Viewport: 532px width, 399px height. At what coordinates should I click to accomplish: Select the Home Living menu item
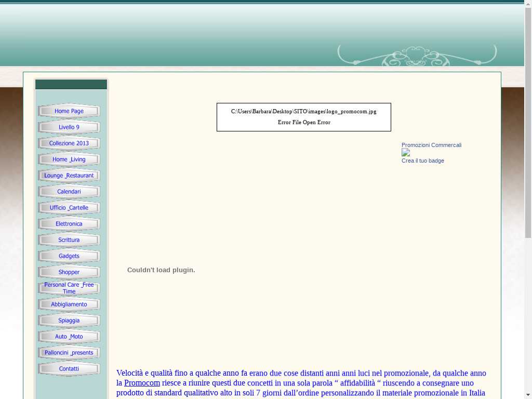click(x=69, y=159)
